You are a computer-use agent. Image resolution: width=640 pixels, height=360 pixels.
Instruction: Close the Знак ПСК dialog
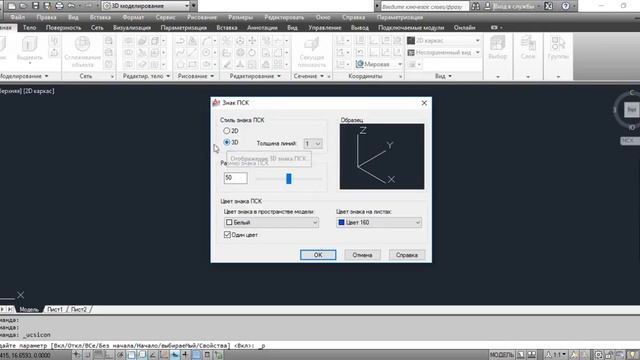pyautogui.click(x=424, y=103)
